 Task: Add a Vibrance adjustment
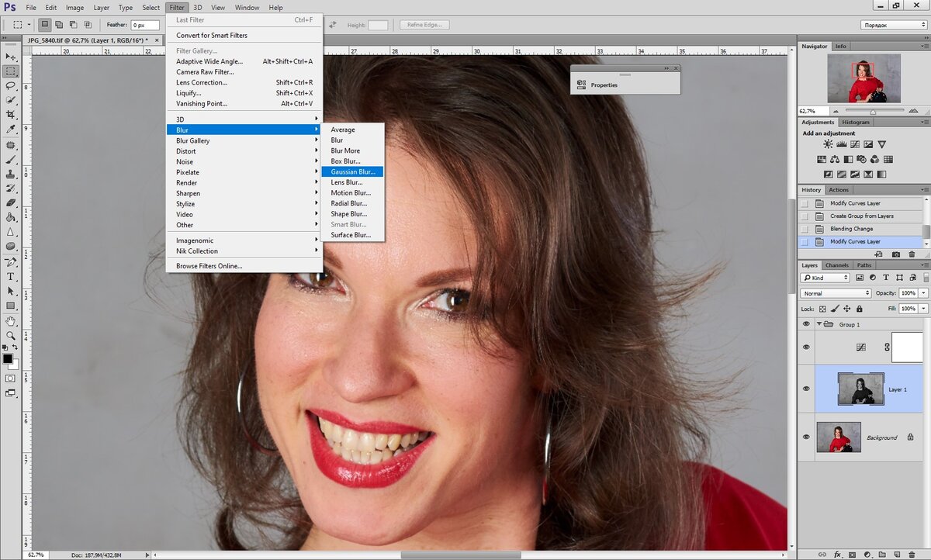[882, 144]
